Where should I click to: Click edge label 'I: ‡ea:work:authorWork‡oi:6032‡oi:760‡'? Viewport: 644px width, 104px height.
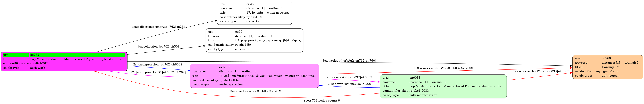(x=443, y=68)
